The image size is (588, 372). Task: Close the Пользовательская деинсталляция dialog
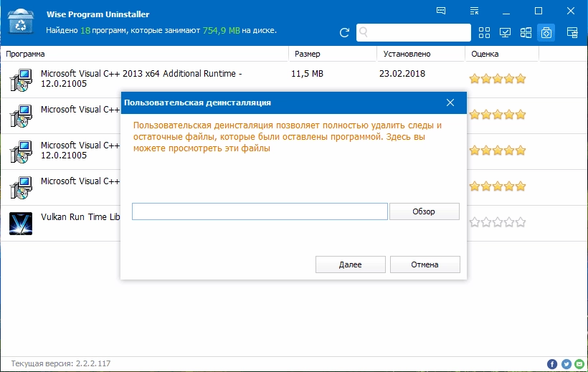(450, 102)
